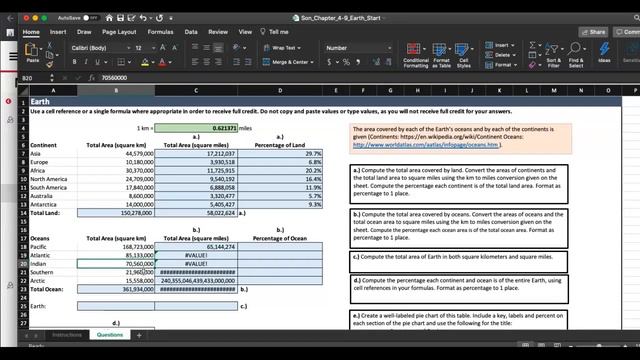Screen dimensions: 640x360
Task: Click the Share button
Action: [593, 32]
